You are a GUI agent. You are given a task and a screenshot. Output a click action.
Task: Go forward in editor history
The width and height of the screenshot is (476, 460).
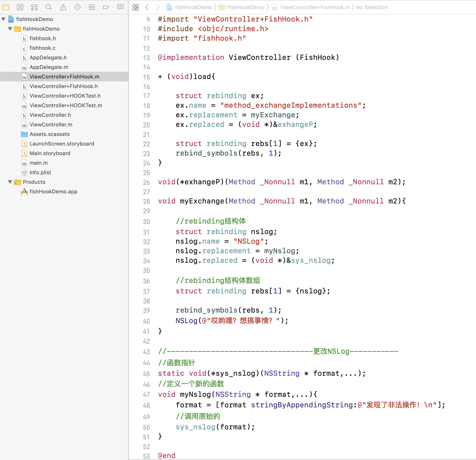[x=158, y=7]
